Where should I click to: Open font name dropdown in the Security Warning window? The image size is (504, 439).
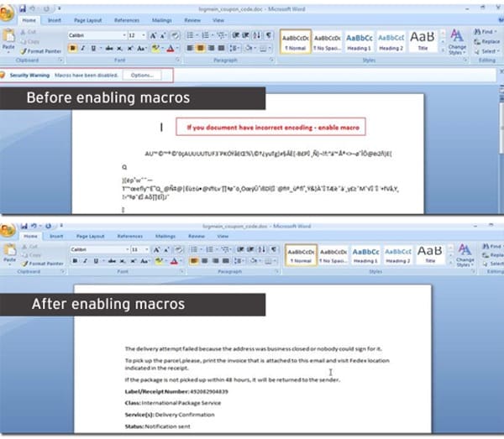coord(124,35)
